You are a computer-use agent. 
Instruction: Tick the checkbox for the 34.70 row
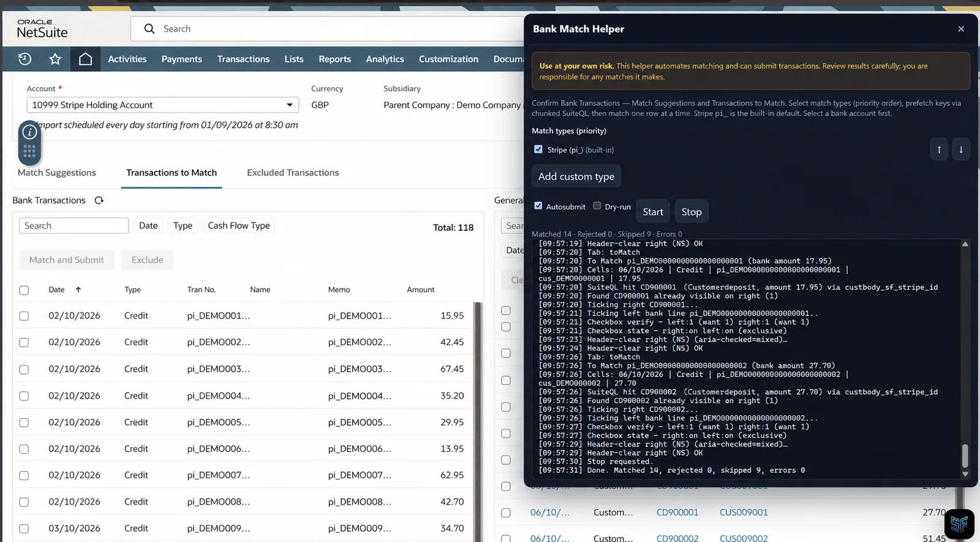24,529
